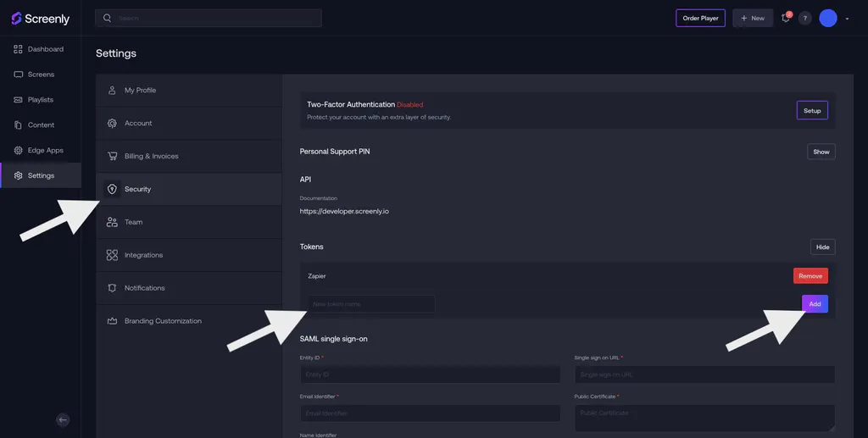Open Branding Customization tab
868x438 pixels.
point(189,321)
